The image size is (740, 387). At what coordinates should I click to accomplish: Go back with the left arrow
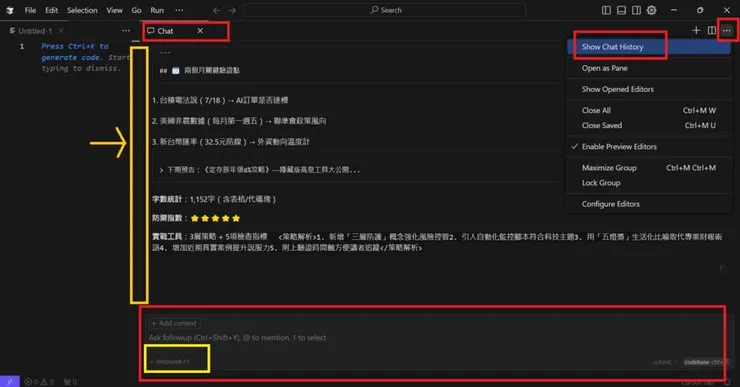[216, 10]
